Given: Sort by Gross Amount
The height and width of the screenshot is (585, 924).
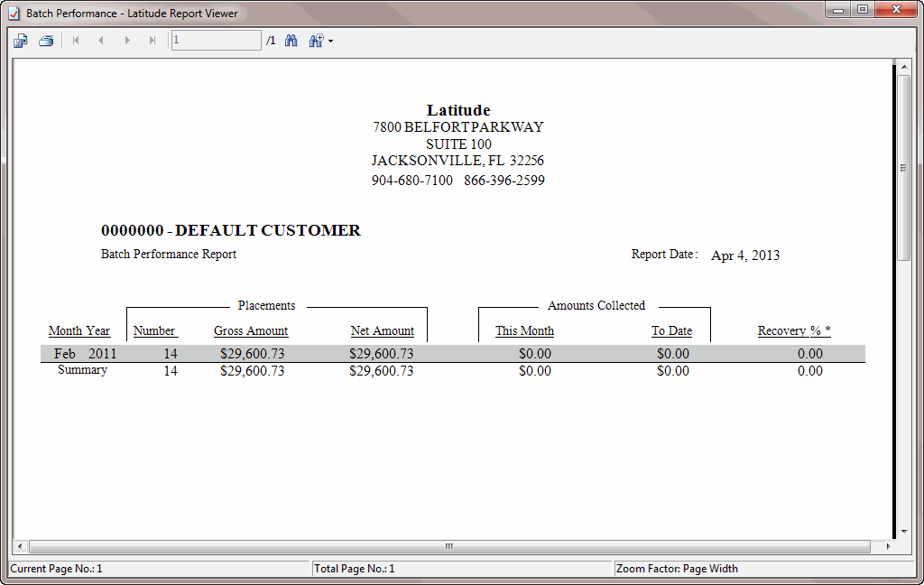Looking at the screenshot, I should [x=251, y=330].
